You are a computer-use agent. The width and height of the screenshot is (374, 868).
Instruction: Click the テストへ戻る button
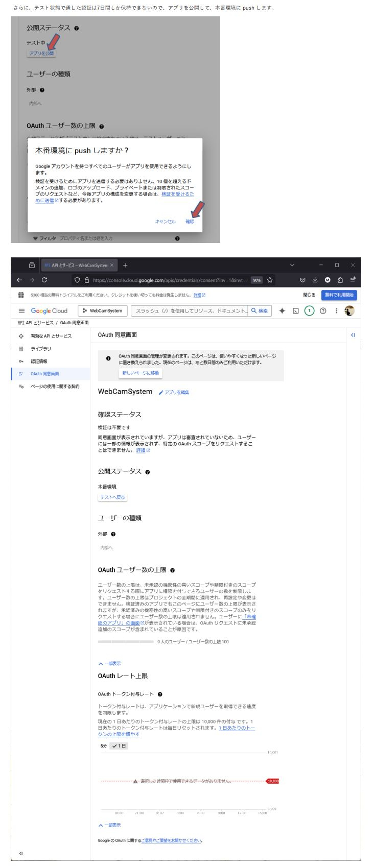tap(112, 497)
